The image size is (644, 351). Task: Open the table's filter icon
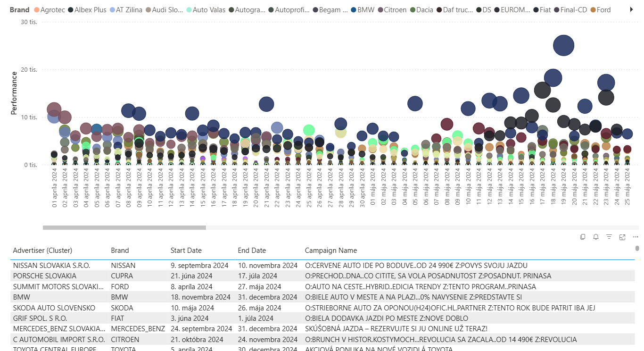click(609, 237)
